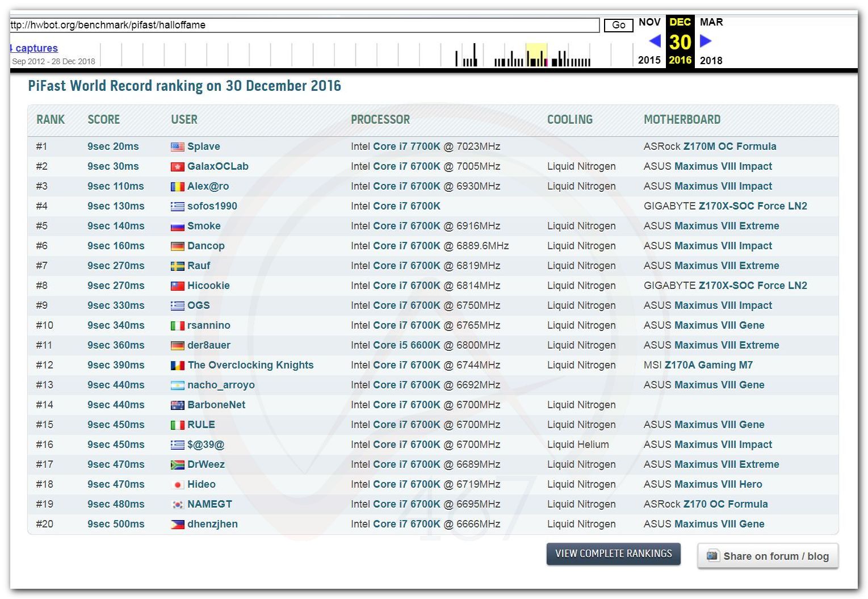Click the Philippine flag beside dhenzjhen
The image size is (868, 599).
[x=177, y=524]
